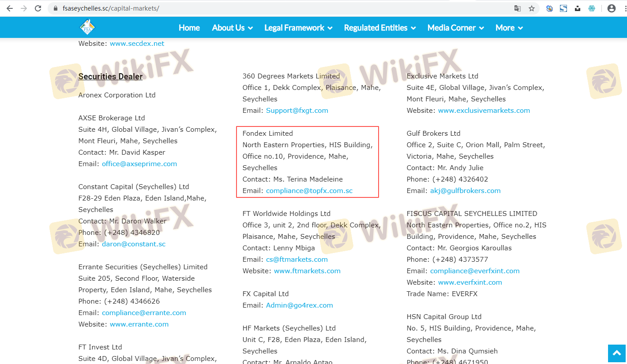Image resolution: width=627 pixels, height=364 pixels.
Task: Open the magnifier-shield extension icon
Action: pyautogui.click(x=549, y=8)
